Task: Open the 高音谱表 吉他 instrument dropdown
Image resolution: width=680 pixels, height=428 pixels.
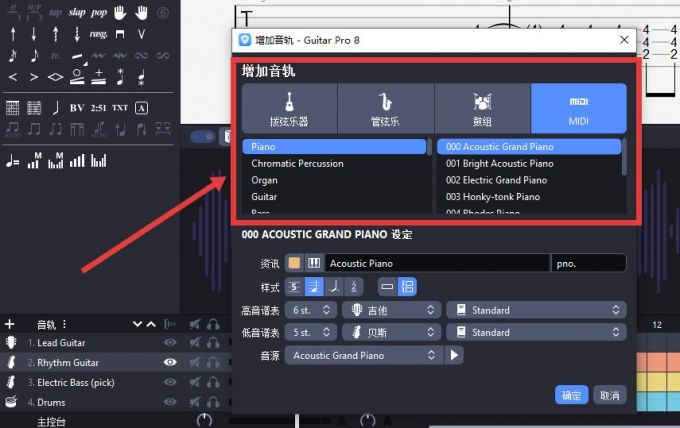Action: coord(392,310)
